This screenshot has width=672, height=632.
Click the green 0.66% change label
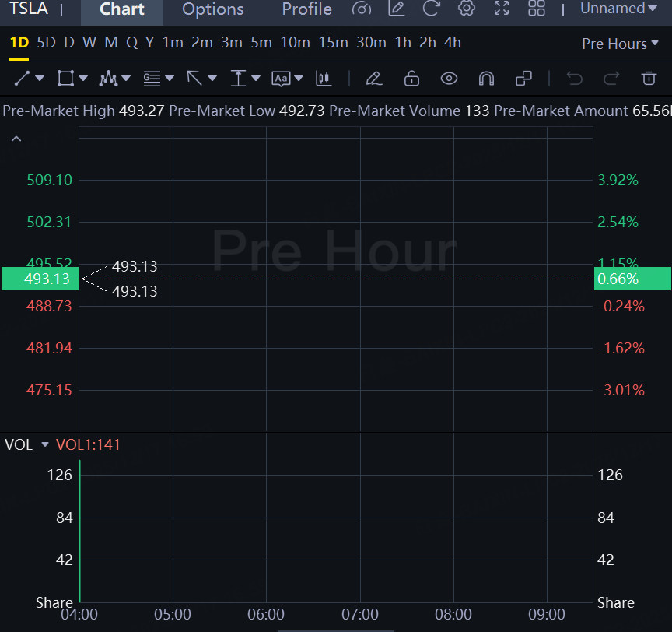(x=632, y=279)
